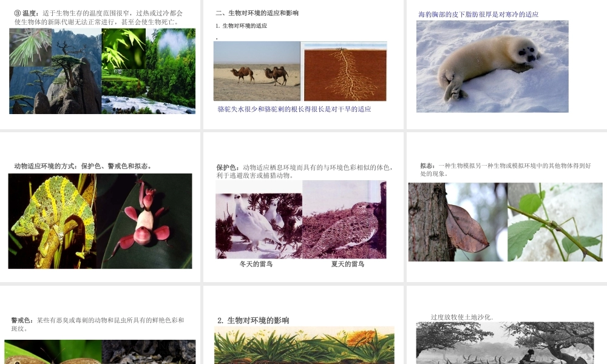Select the subheading 1. 生物对环境的适应
Image resolution: width=607 pixels, height=364 pixels.
point(241,25)
